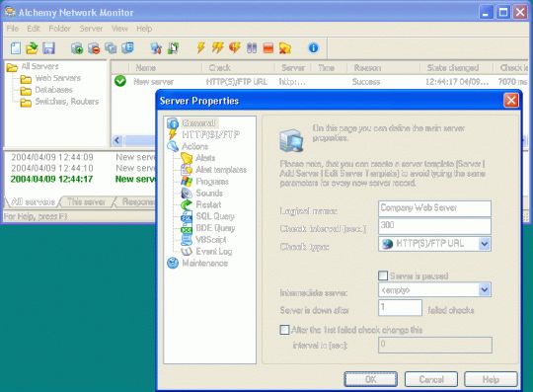Screen dimensions: 533x392
Task: Open the View menu
Action: tap(119, 29)
